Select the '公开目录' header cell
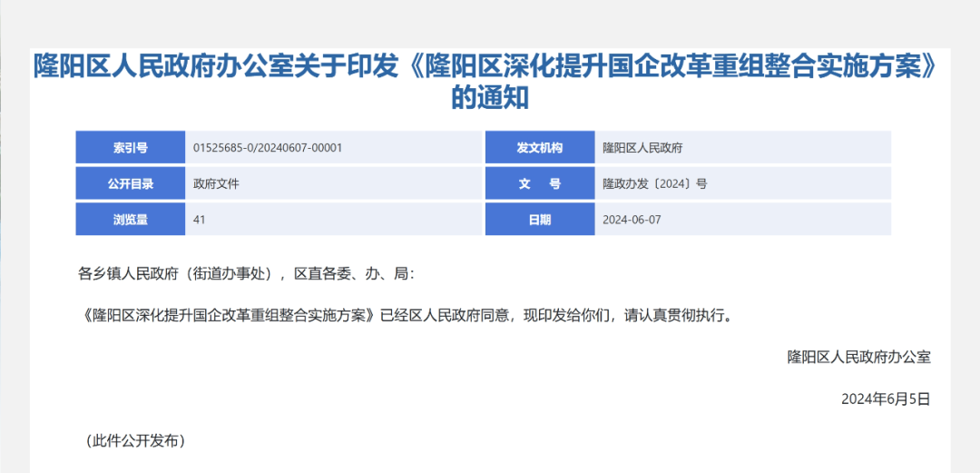 click(x=130, y=183)
